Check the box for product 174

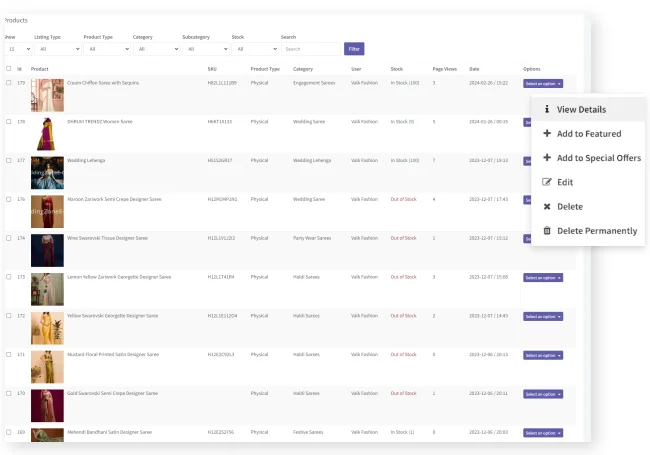coord(8,238)
